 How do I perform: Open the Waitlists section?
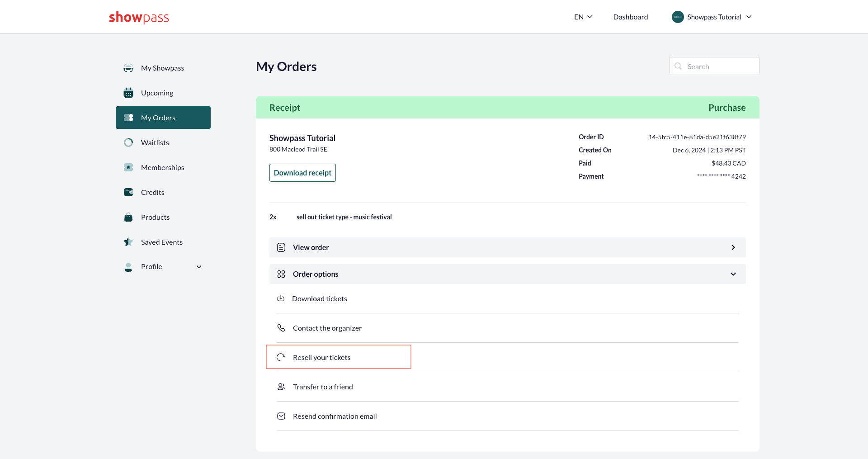[163, 142]
